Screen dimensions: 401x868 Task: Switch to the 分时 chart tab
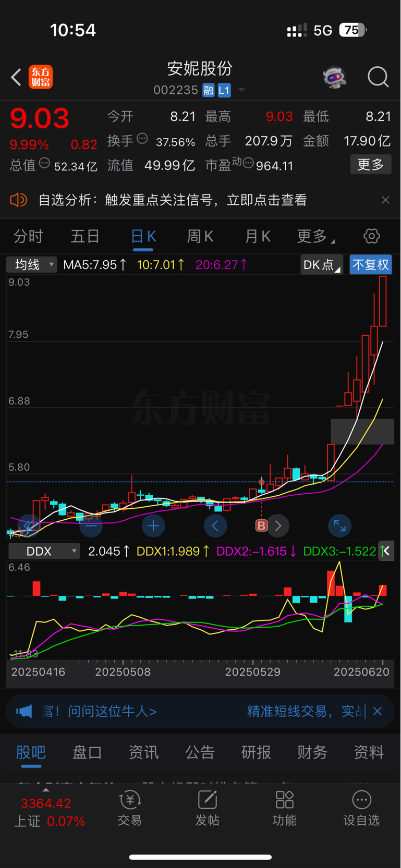28,237
